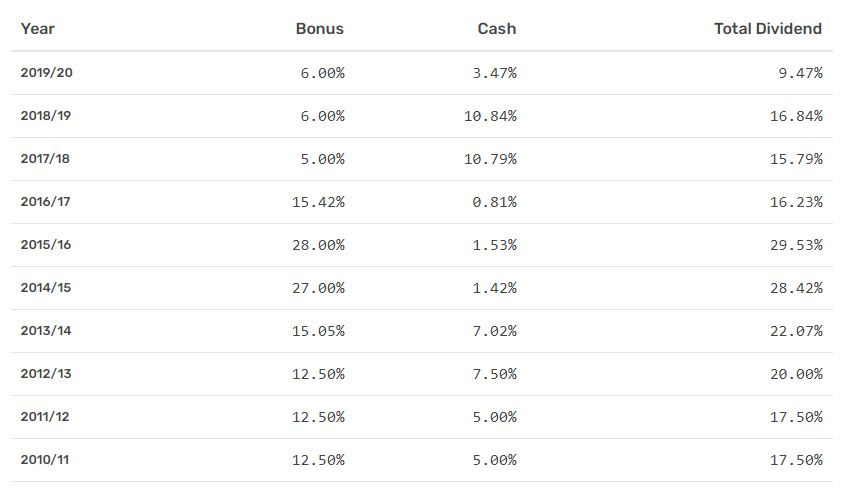860x492 pixels.
Task: Click the Year column header
Action: [x=38, y=29]
